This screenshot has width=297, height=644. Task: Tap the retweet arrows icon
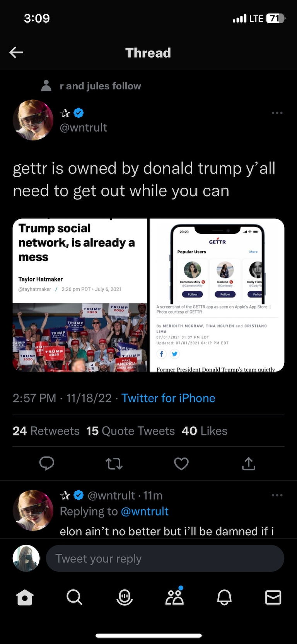(114, 463)
